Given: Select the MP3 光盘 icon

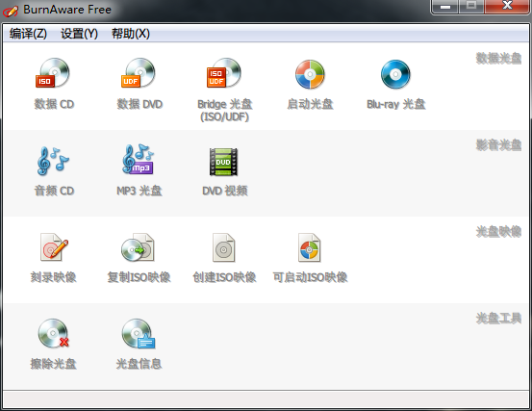Looking at the screenshot, I should point(139,160).
